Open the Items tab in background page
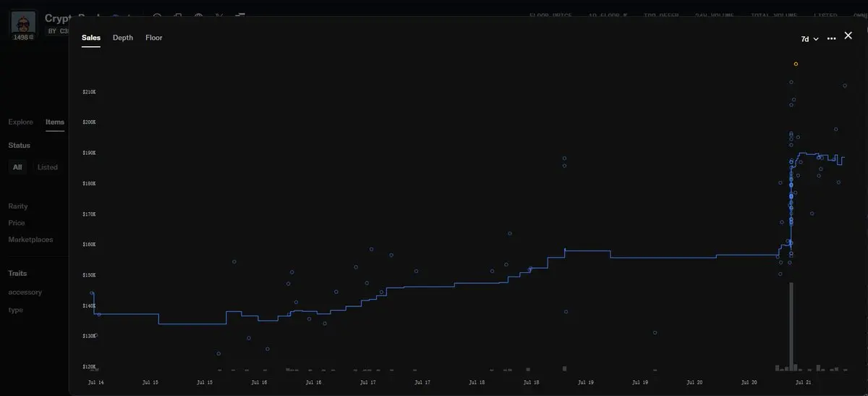 point(55,122)
